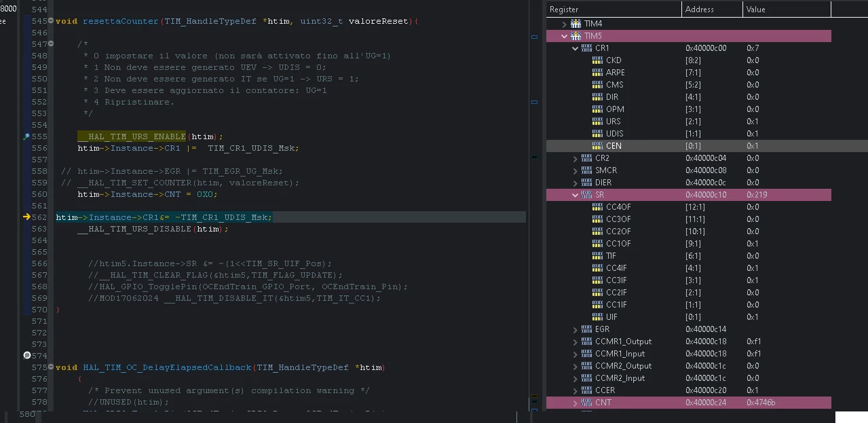Click the resettaCounter function name
Viewport: 868px width, 423px height.
tap(121, 21)
